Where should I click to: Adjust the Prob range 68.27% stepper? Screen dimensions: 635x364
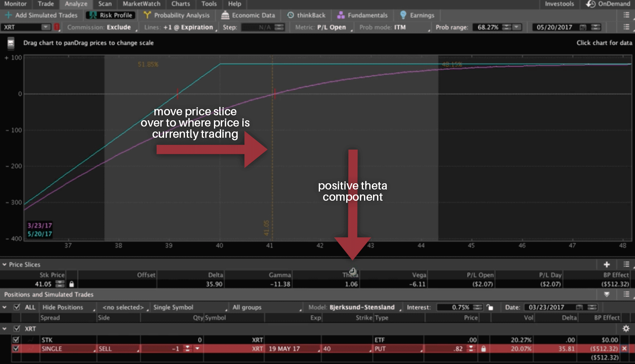[x=507, y=27]
